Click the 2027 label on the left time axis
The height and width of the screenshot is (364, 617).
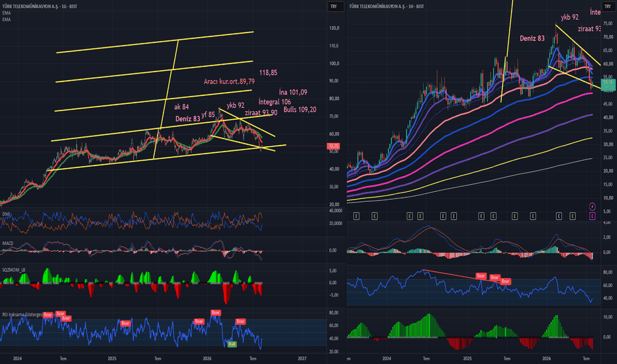point(302,359)
